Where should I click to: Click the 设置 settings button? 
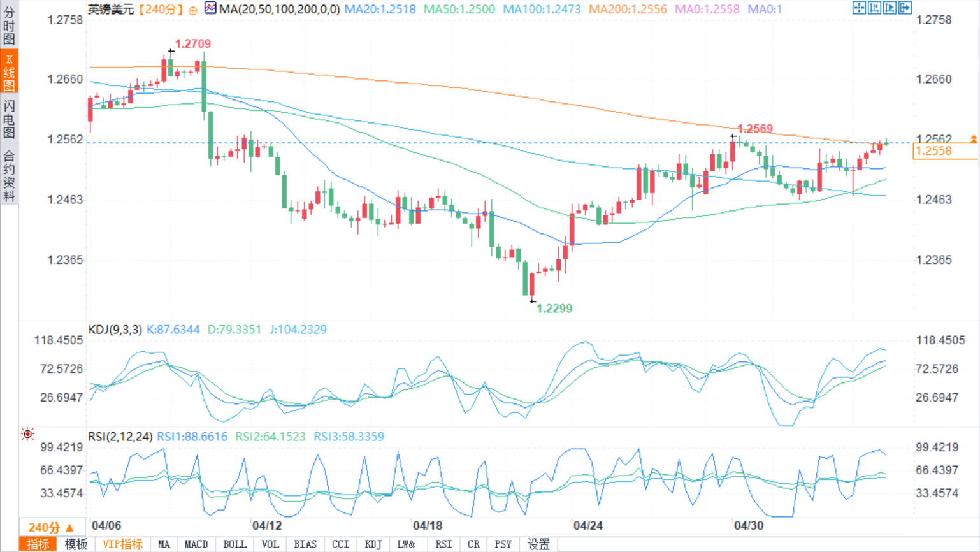coord(538,544)
